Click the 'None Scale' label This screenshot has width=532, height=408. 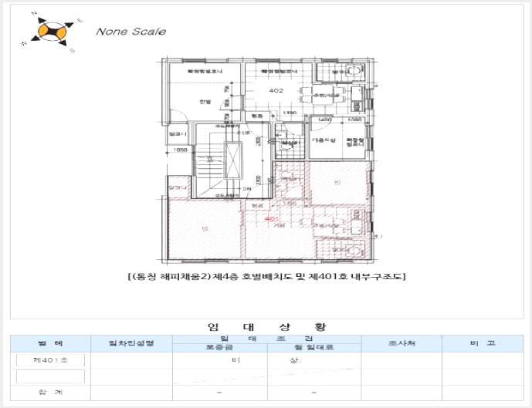131,32
